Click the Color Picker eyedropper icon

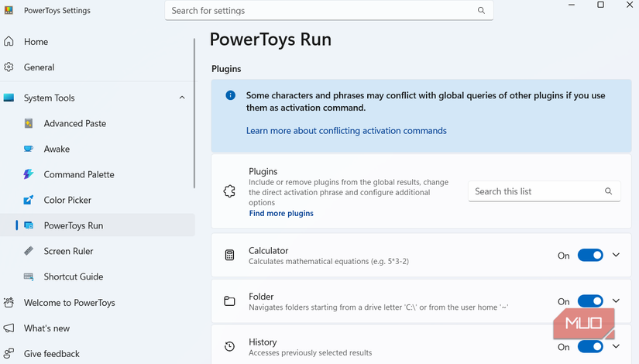pyautogui.click(x=29, y=200)
